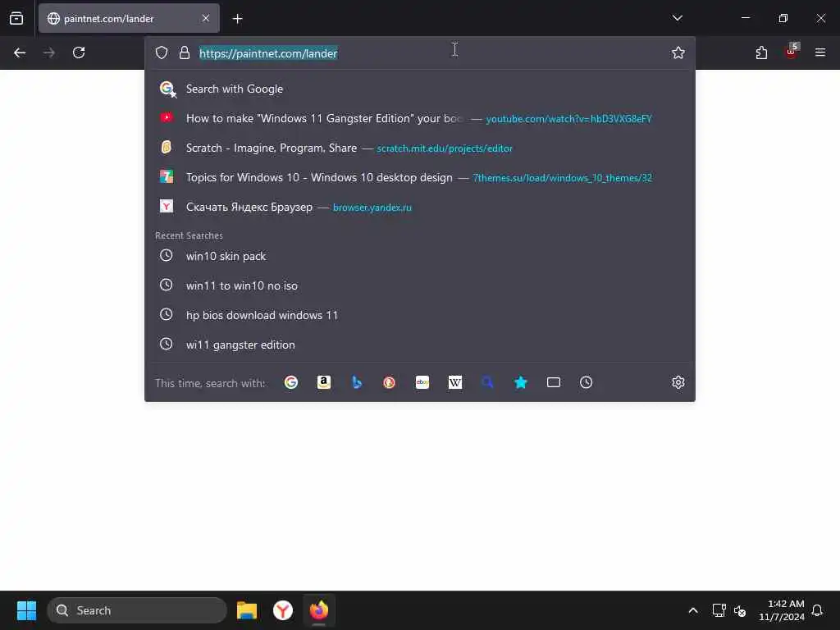
Task: Click the taskbar Search box
Action: [137, 610]
